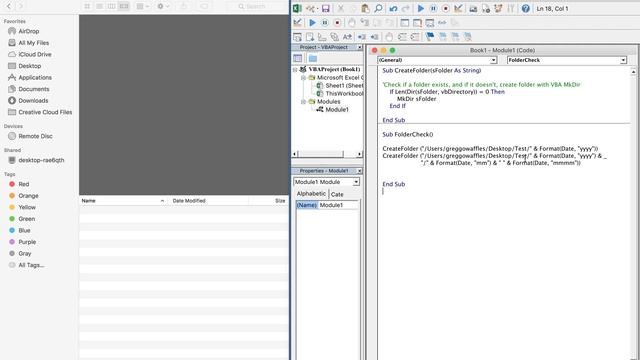This screenshot has height=360, width=640.
Task: Open the Immediate Window from the Debug toolbar
Action: point(417,22)
